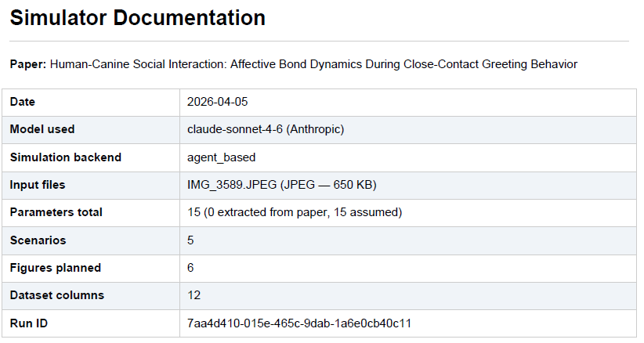
Task: Select claude-sonnet-4-6 (Anthropic) value
Action: (x=266, y=129)
